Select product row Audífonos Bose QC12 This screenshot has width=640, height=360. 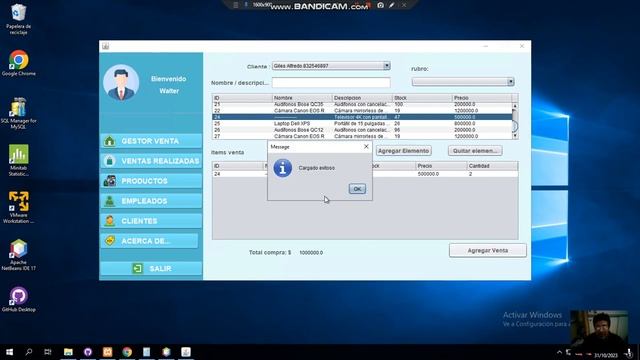point(362,130)
